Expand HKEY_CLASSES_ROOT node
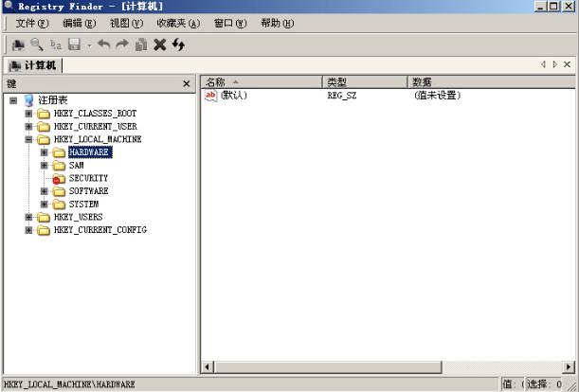This screenshot has width=579, height=392. click(x=28, y=114)
